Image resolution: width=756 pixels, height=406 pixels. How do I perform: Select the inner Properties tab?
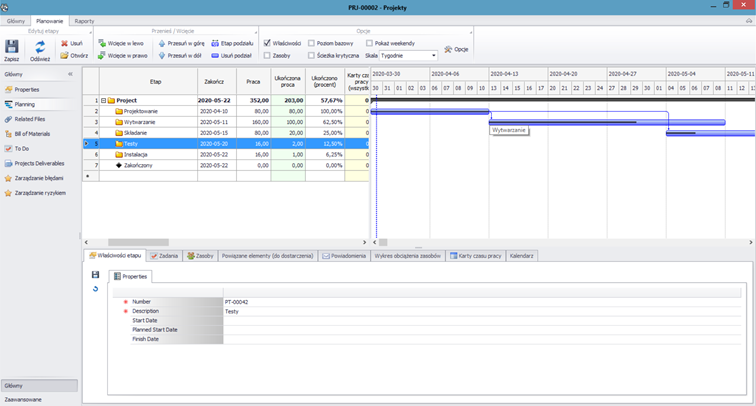pyautogui.click(x=130, y=277)
